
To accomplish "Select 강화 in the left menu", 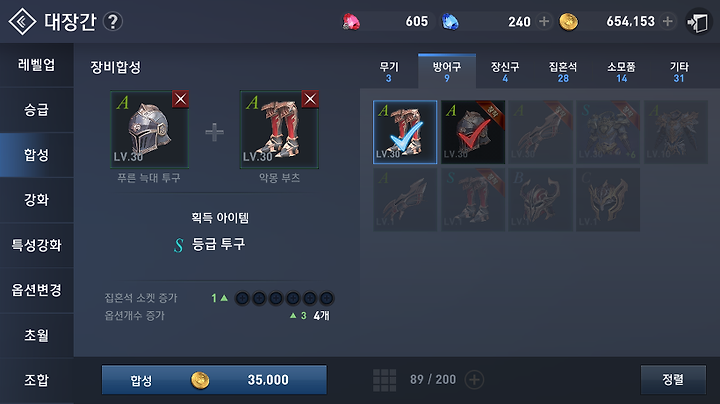I will 37,200.
